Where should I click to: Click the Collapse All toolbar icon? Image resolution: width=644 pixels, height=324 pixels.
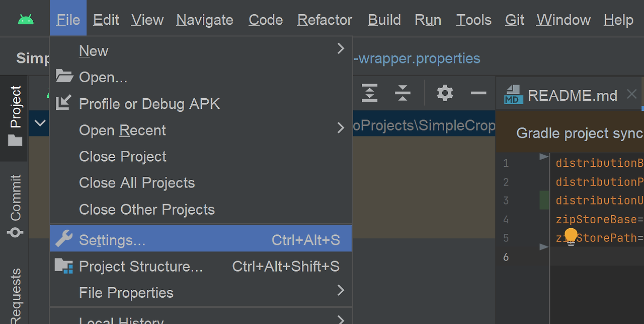point(403,93)
